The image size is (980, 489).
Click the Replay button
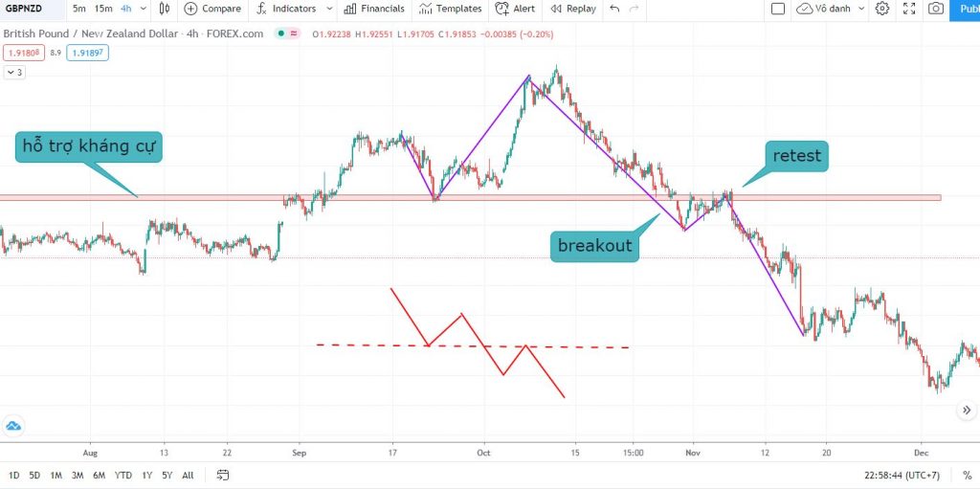pyautogui.click(x=571, y=9)
